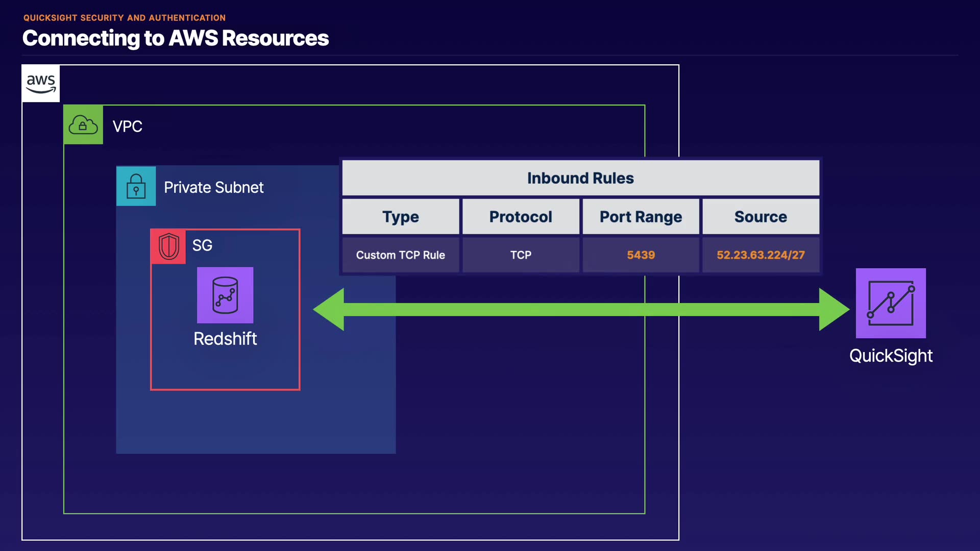The image size is (980, 551).
Task: Click the Protocol column header
Action: click(521, 217)
